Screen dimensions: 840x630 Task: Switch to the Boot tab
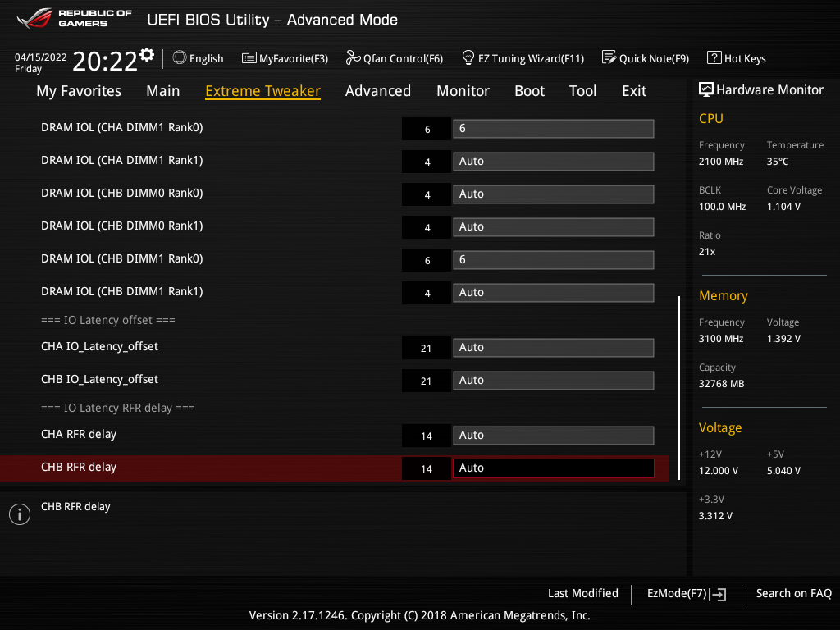[x=529, y=91]
